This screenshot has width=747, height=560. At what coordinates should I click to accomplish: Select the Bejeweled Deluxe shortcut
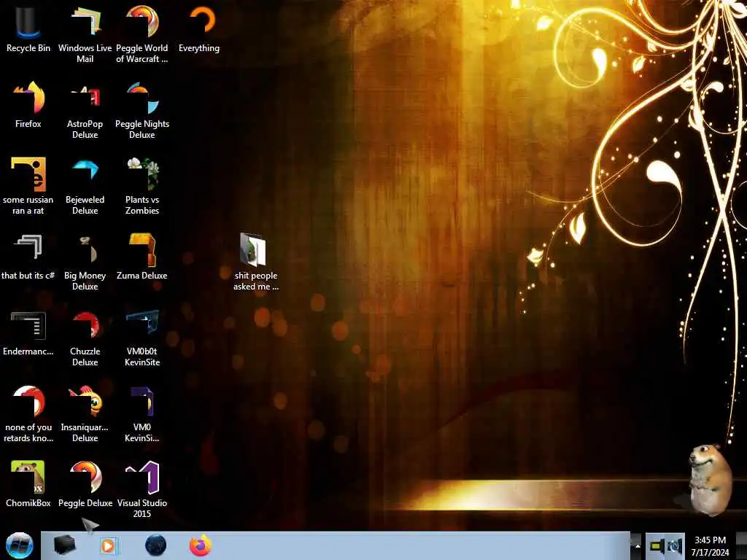(85, 186)
